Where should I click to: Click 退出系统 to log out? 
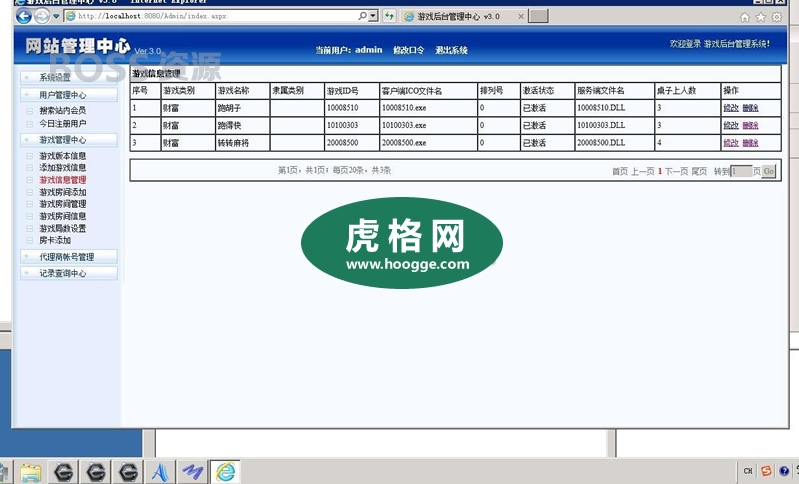pyautogui.click(x=451, y=50)
